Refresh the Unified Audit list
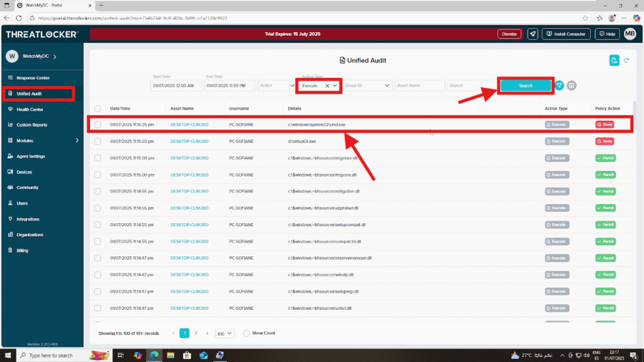The height and width of the screenshot is (362, 644). 626,60
